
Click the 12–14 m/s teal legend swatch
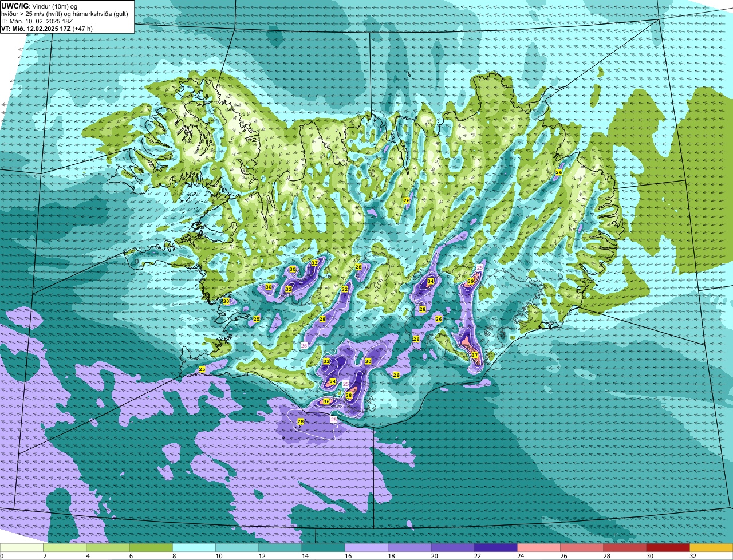[x=281, y=547]
